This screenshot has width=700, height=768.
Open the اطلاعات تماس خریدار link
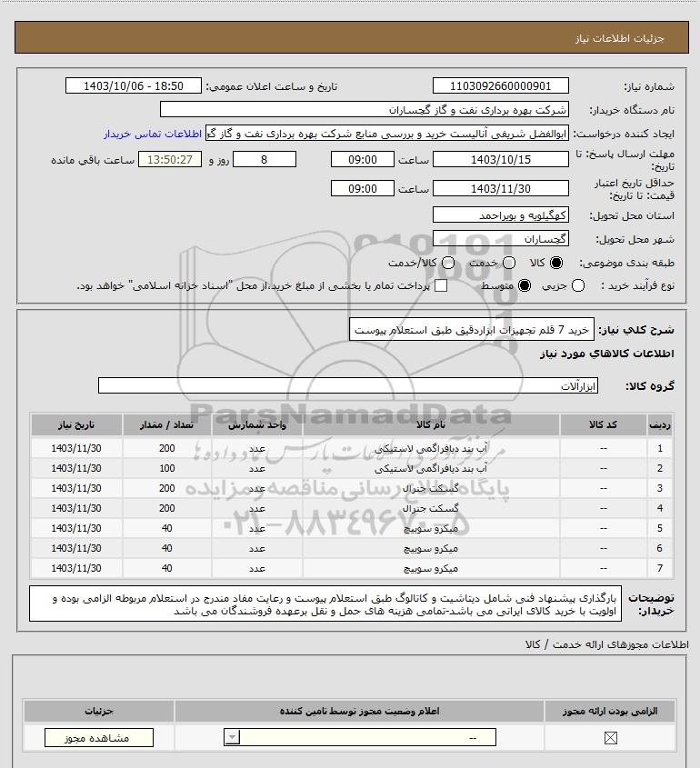pos(153,134)
